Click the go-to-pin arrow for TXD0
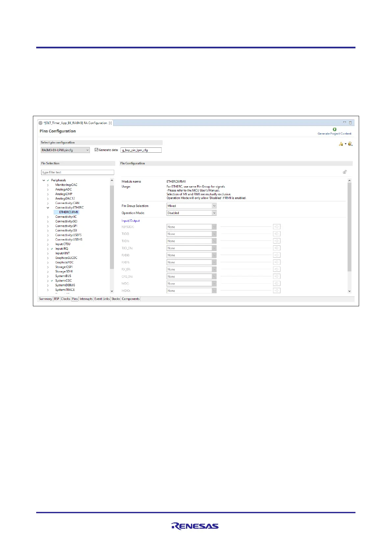Viewport: 392px width, 554px height. pos(277,234)
